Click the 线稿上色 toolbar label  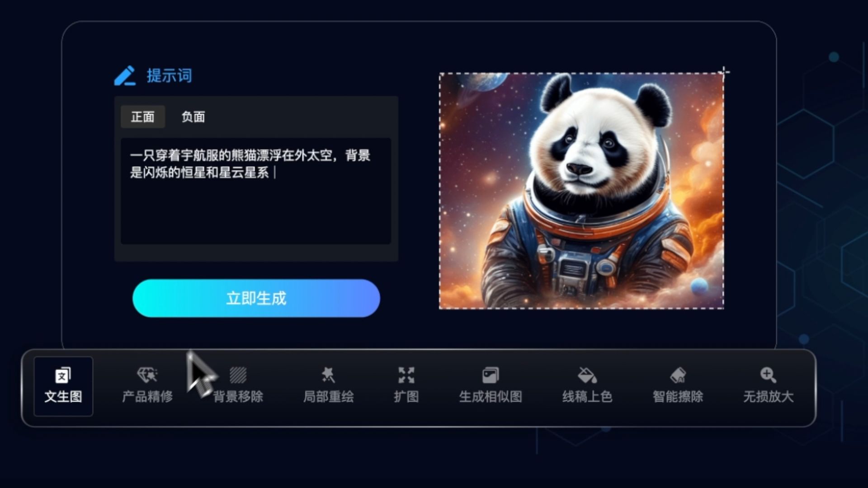(x=587, y=397)
